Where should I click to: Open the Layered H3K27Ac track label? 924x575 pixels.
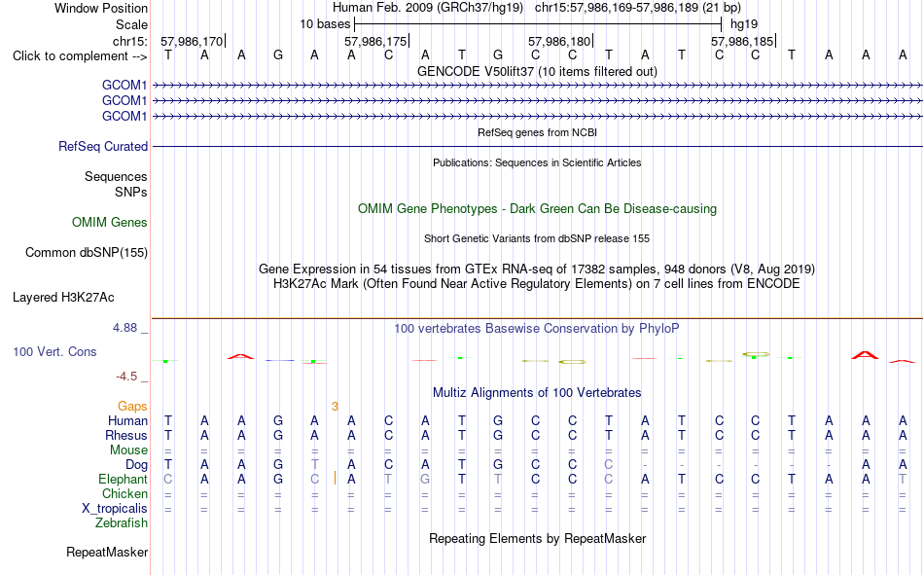click(x=63, y=298)
